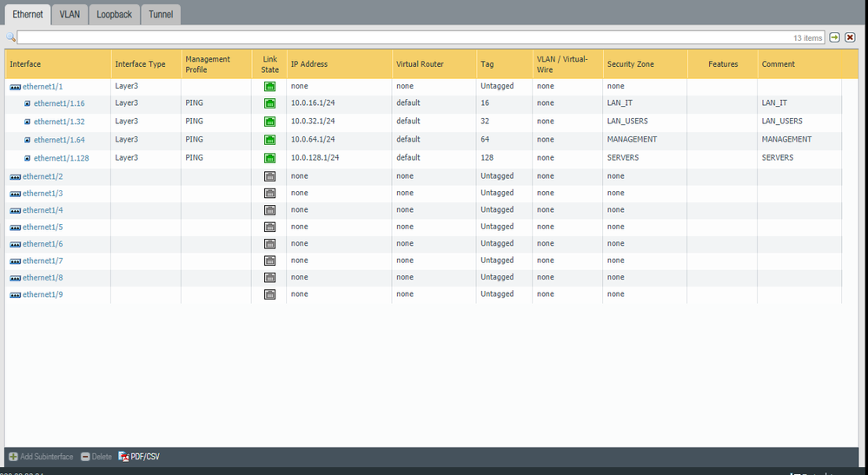The width and height of the screenshot is (868, 475).
Task: Click the subinterface icon beside ethernet1/1.64
Action: tap(27, 140)
